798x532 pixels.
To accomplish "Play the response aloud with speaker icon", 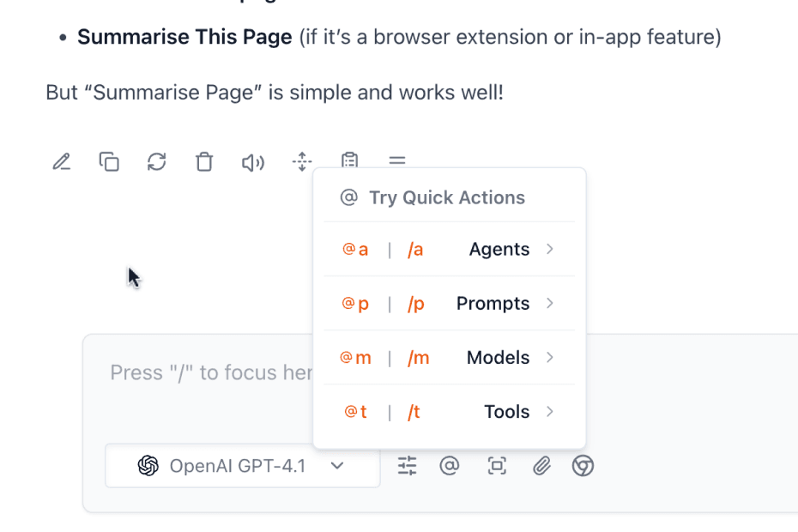I will coord(252,161).
